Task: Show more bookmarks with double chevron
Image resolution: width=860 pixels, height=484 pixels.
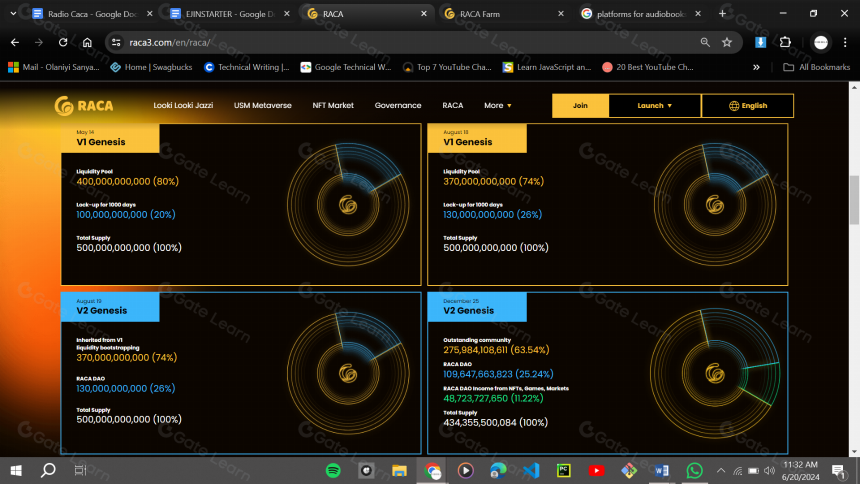Action: tap(756, 67)
